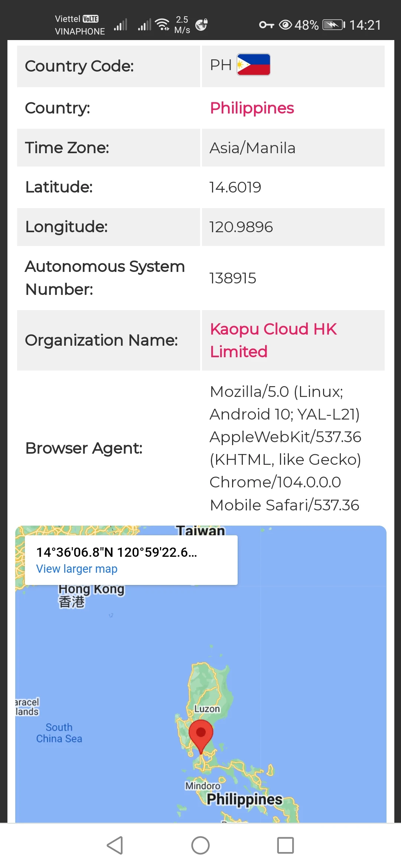The height and width of the screenshot is (868, 401).
Task: Tap the Longitude label
Action: coord(66,227)
